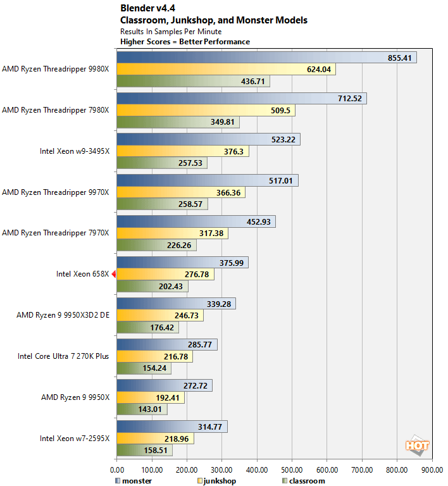Click the 452.93 monster bar value
This screenshot has height=486, width=448.
click(x=259, y=222)
